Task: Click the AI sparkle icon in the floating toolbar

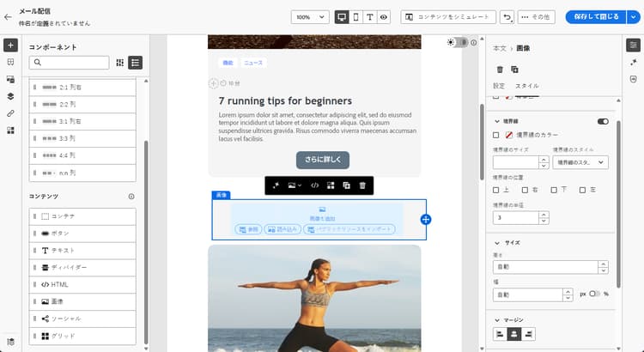Action: pos(276,185)
